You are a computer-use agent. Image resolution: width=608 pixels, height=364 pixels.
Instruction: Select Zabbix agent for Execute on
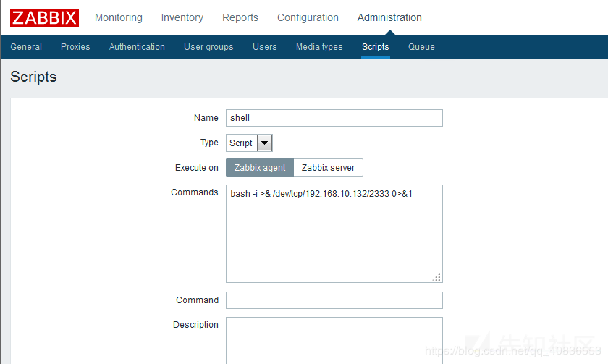coord(260,167)
